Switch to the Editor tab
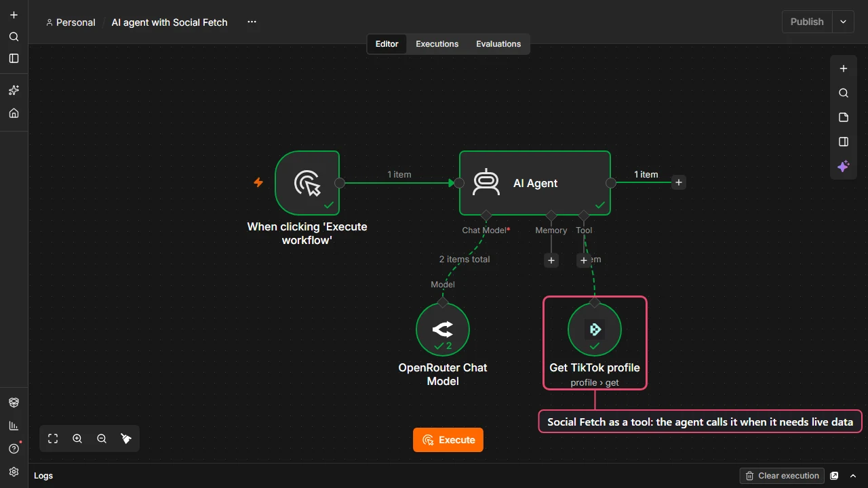868x488 pixels. pos(387,44)
